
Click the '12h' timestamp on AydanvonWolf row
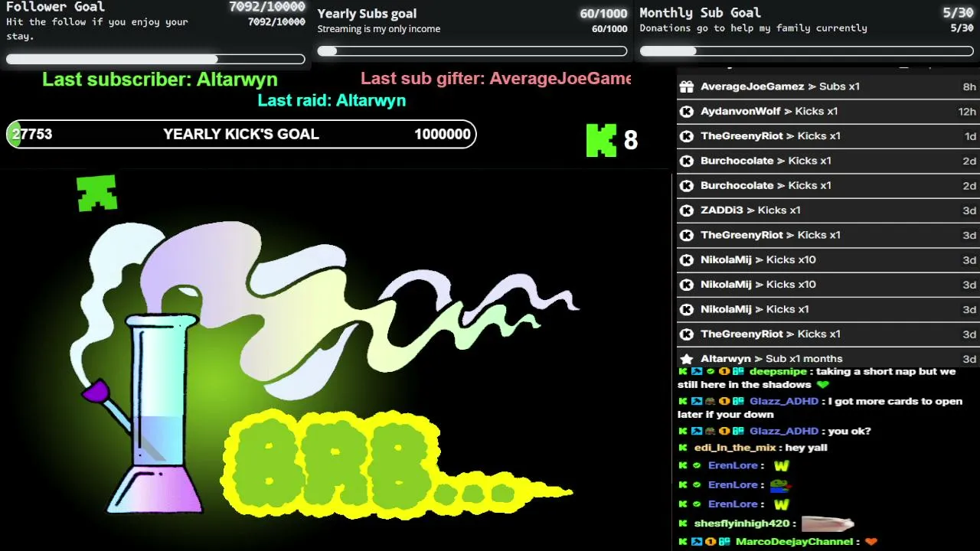click(967, 112)
